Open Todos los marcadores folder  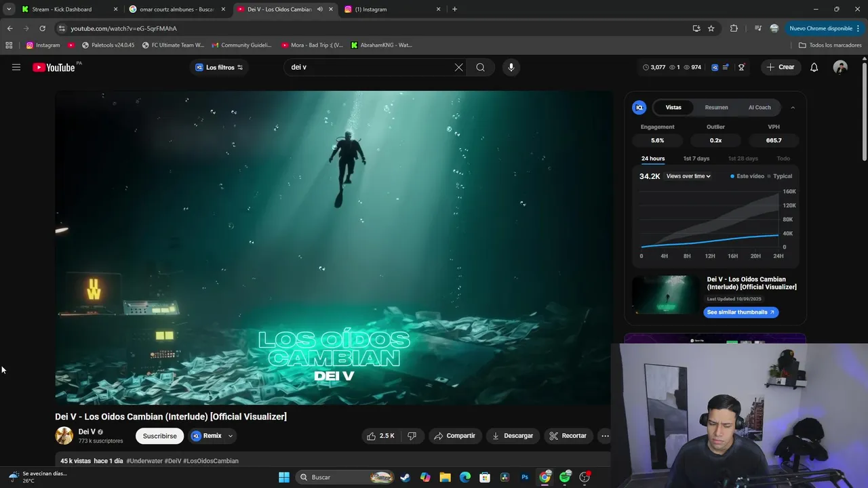(x=830, y=45)
